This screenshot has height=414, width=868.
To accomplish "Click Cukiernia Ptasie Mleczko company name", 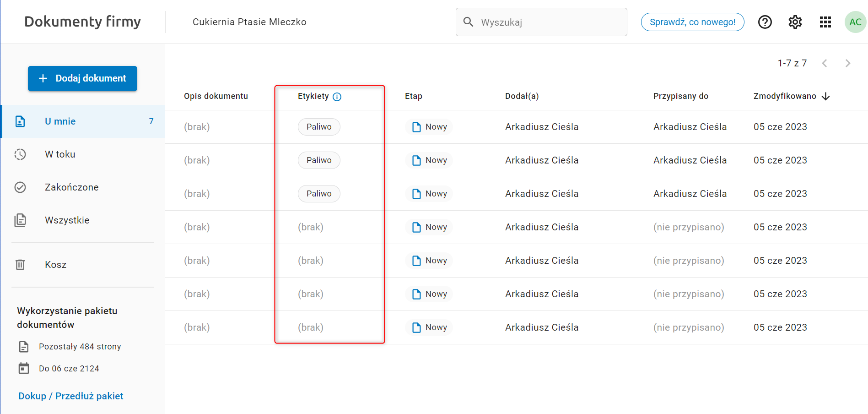I will [249, 22].
